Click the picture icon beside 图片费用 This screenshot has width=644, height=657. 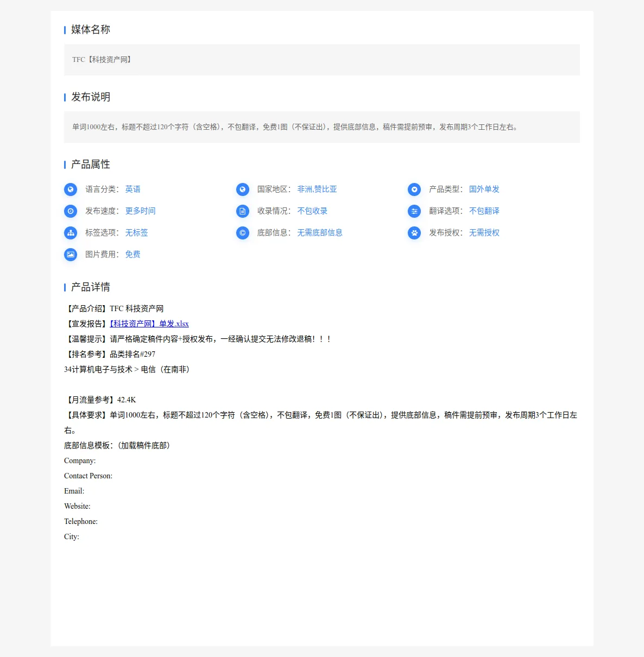pyautogui.click(x=71, y=254)
